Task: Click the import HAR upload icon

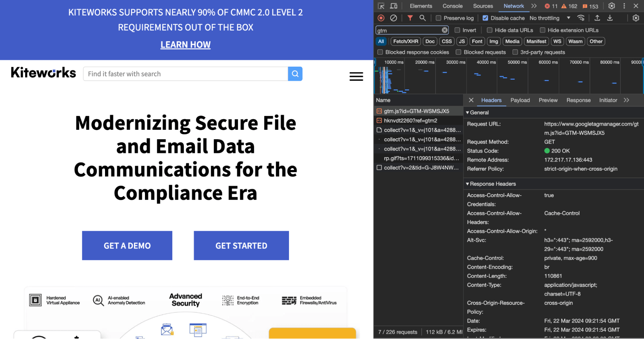Action: tap(597, 18)
